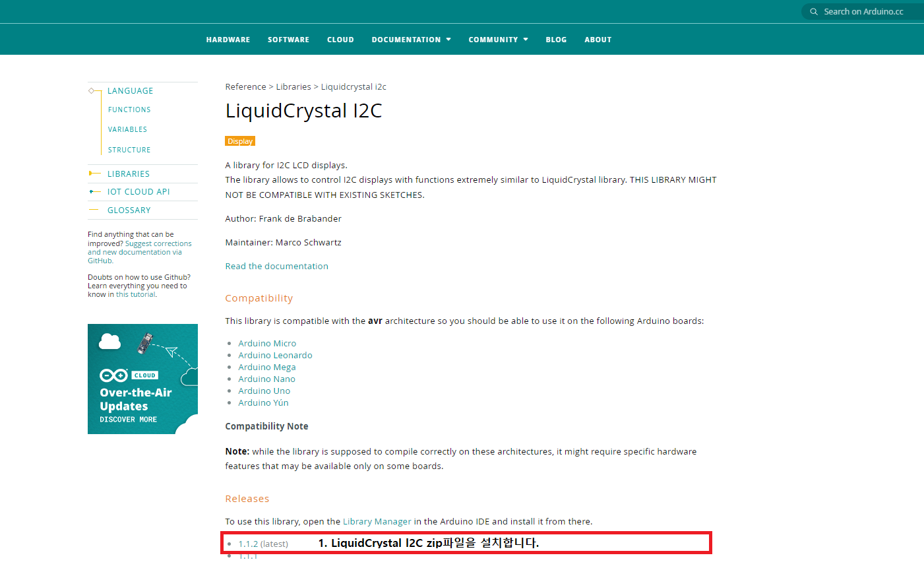Open LIBRARIES in the sidebar

click(129, 174)
